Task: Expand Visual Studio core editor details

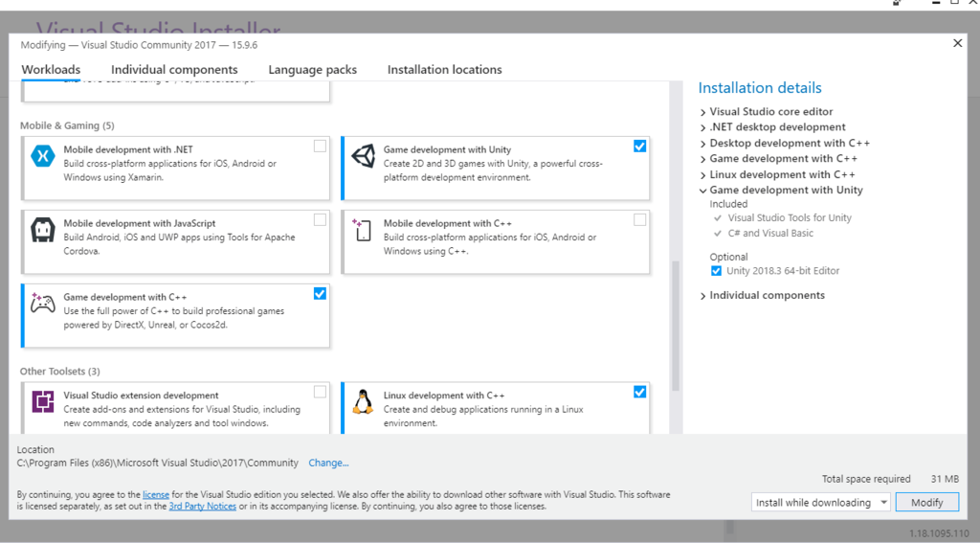Action: [703, 112]
